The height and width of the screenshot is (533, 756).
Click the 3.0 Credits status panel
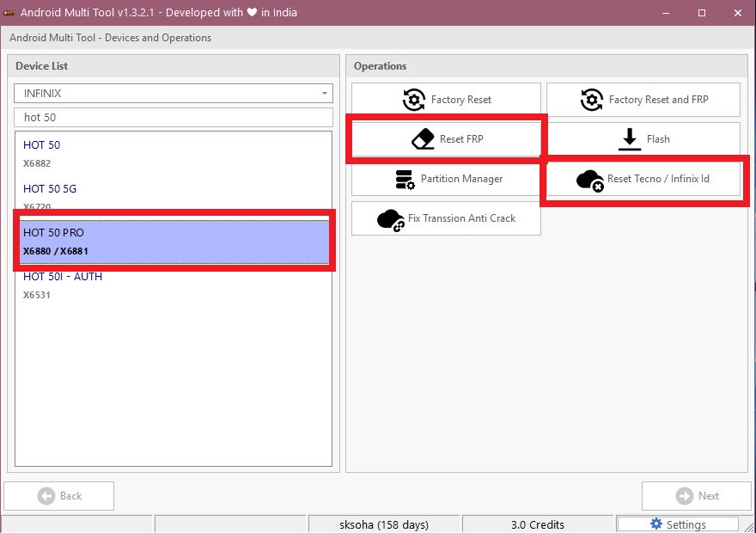[x=538, y=524]
